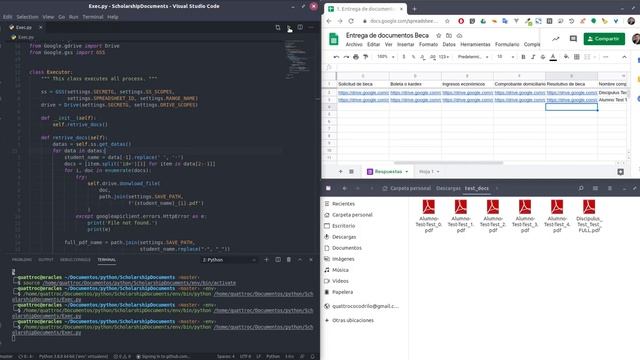Open Documentos in the file manager sidebar
The image size is (640, 360).
pos(347,248)
